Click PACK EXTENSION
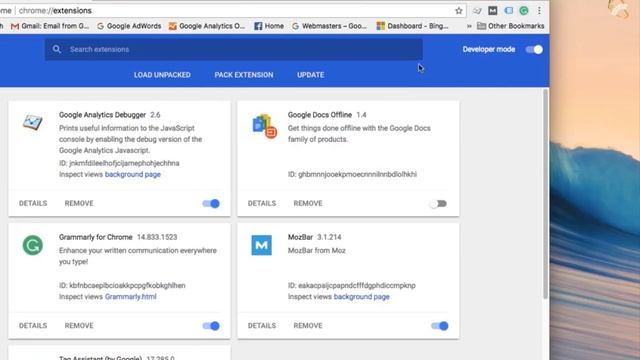This screenshot has height=360, width=640. pyautogui.click(x=244, y=75)
